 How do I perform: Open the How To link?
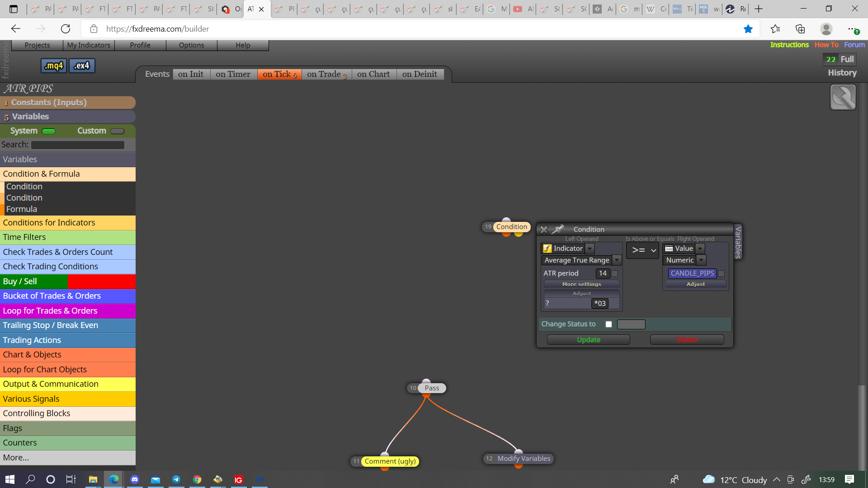click(826, 45)
